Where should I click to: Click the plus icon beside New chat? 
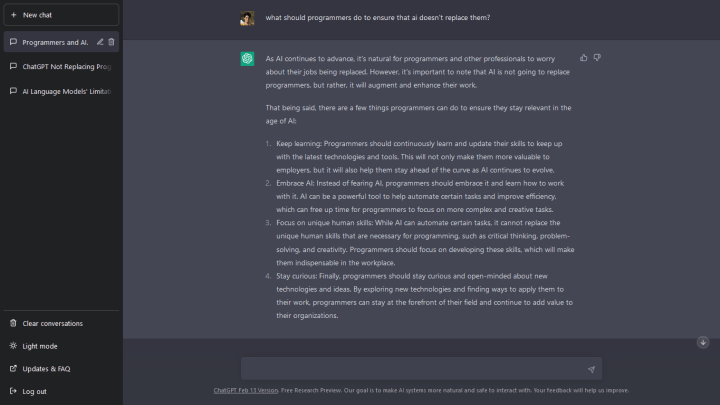pyautogui.click(x=13, y=15)
